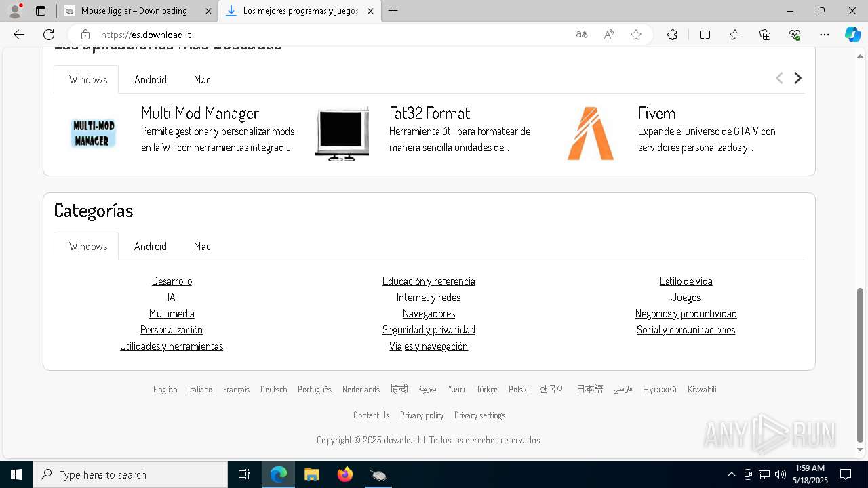Open Edge Settings and more menu

point(825,35)
